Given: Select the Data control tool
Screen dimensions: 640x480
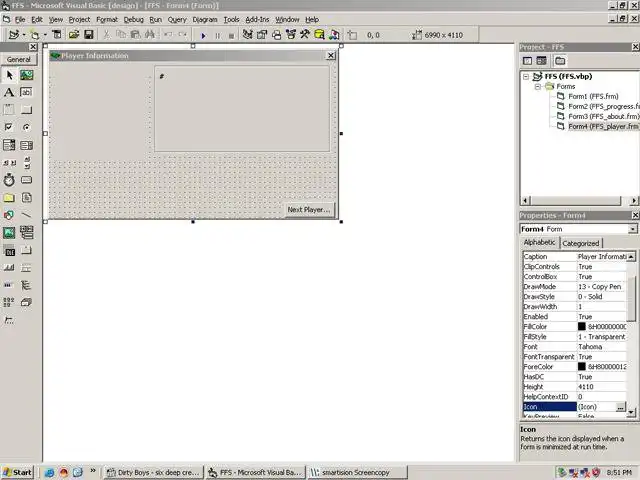Looking at the screenshot, I should (27, 233).
